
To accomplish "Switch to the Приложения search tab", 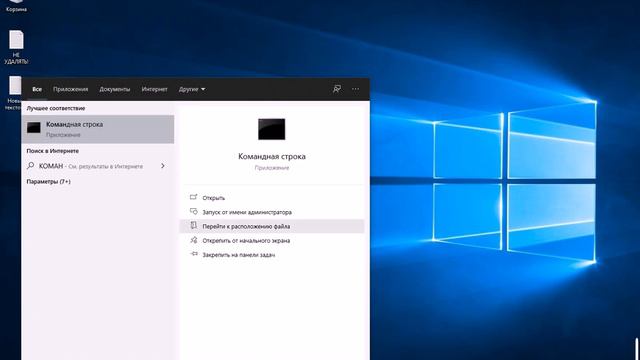I will coord(71,89).
